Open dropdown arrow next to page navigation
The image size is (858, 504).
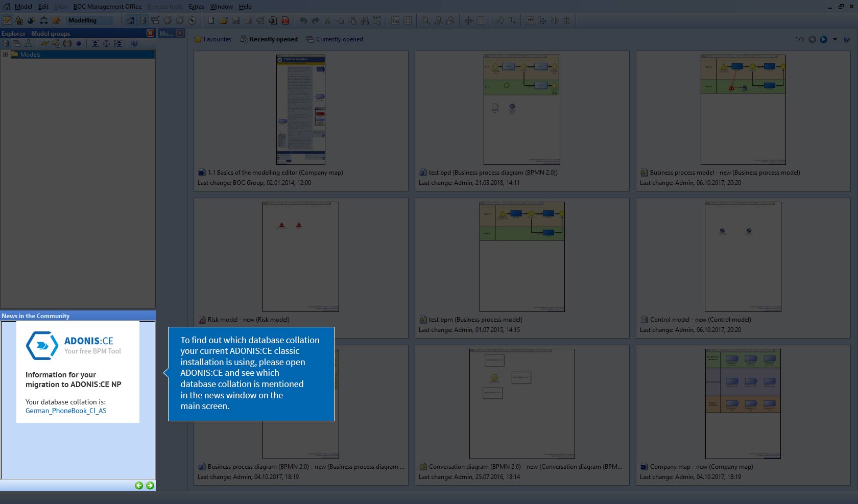click(835, 39)
